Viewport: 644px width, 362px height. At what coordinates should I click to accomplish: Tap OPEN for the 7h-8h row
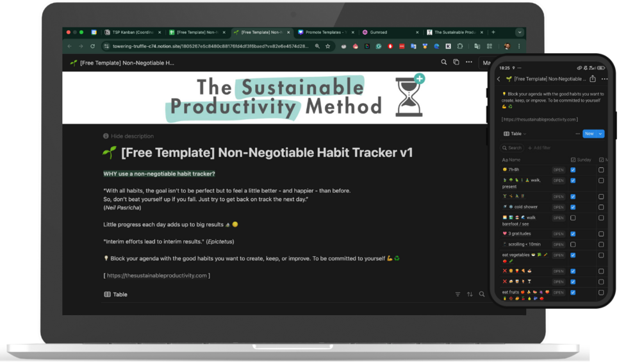point(558,170)
